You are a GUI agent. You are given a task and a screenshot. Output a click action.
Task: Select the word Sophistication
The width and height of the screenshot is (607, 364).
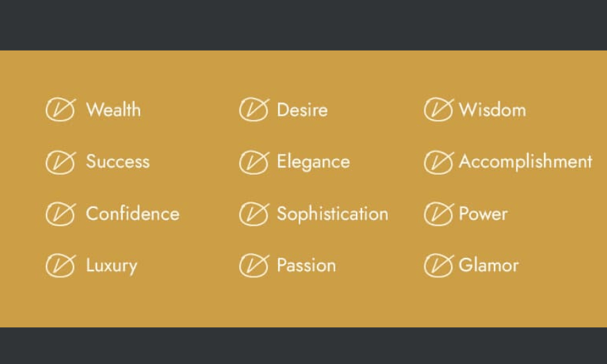(x=332, y=215)
